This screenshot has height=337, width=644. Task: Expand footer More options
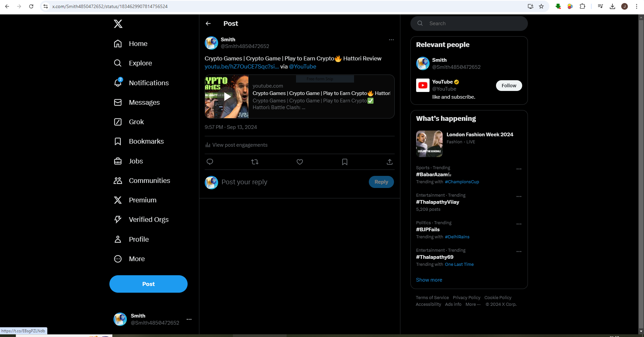(x=473, y=304)
